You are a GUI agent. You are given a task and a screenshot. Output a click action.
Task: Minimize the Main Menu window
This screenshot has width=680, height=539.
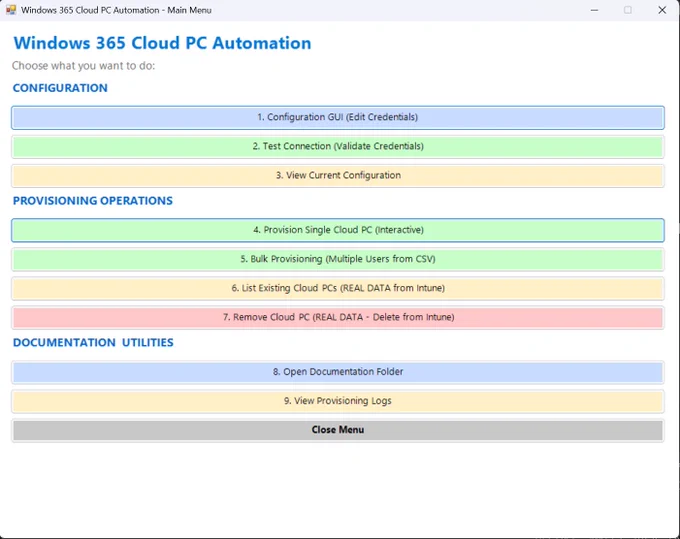tap(594, 10)
